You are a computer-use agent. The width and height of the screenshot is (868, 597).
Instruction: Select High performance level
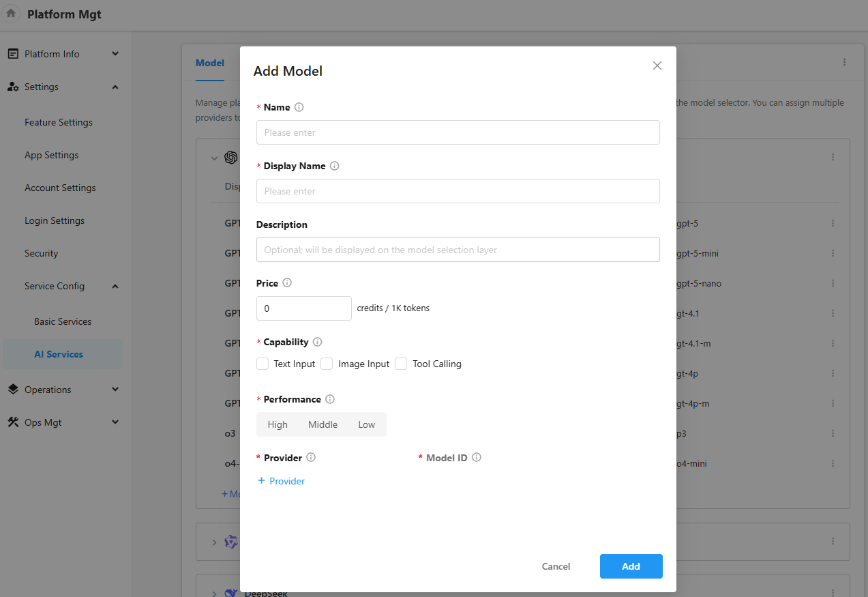click(x=278, y=424)
